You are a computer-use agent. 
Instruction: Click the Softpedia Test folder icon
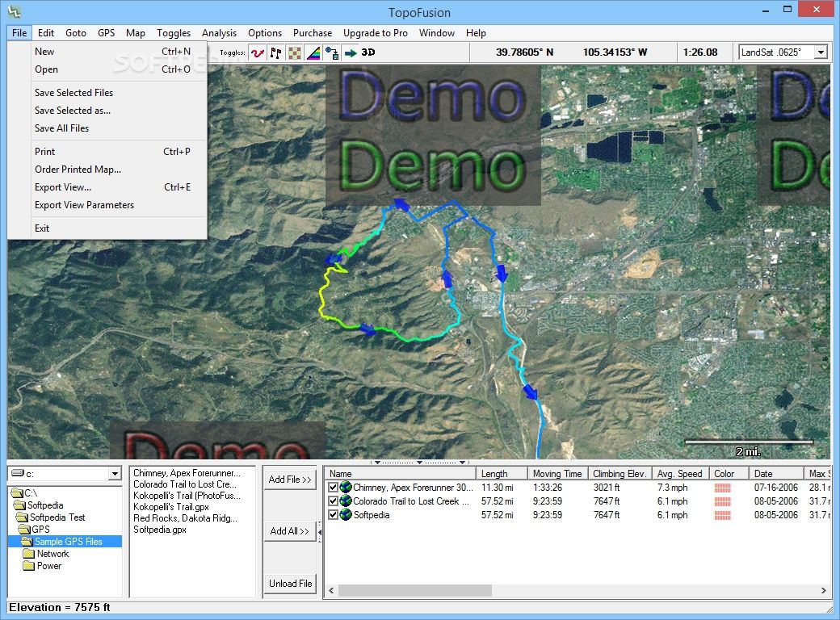pyautogui.click(x=23, y=517)
